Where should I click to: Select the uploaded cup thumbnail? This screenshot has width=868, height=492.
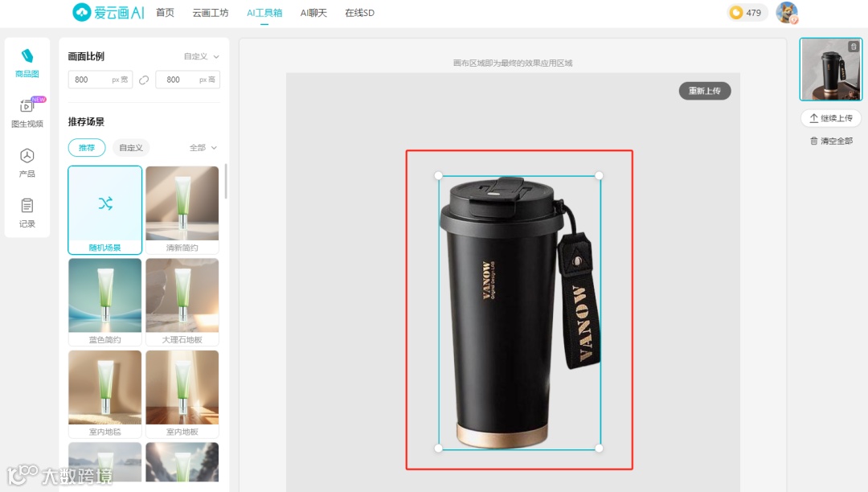point(830,69)
